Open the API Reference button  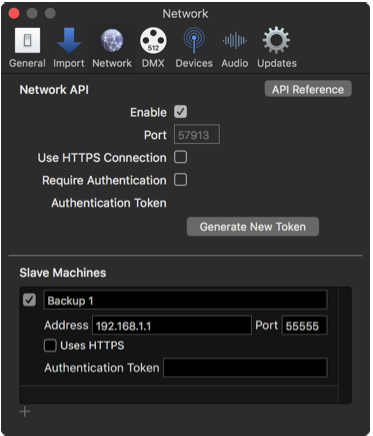click(308, 89)
